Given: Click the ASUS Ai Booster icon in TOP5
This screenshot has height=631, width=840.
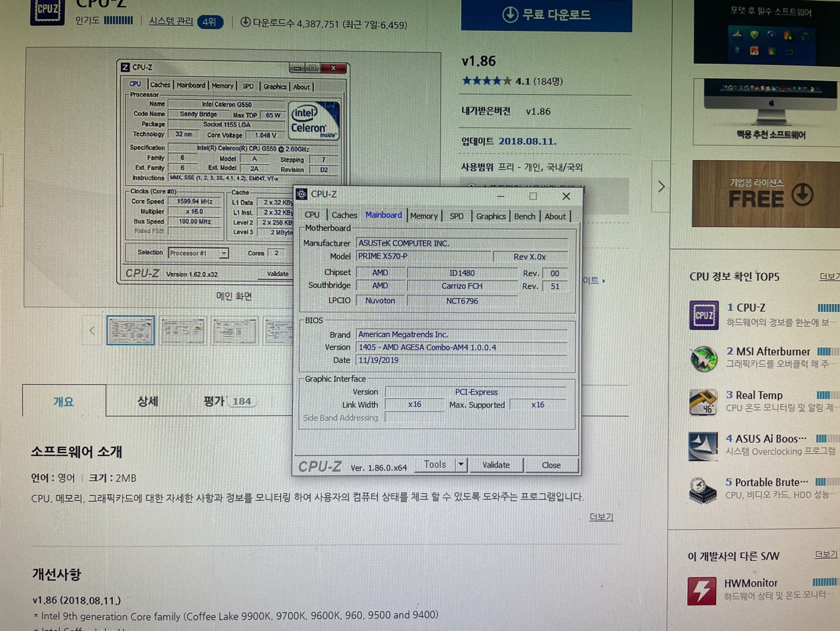Looking at the screenshot, I should [x=703, y=446].
